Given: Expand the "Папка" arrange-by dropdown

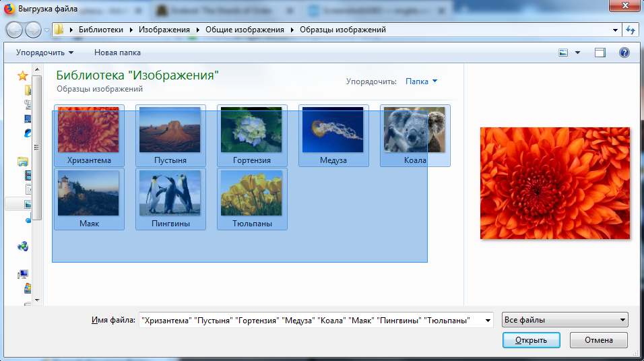Looking at the screenshot, I should pos(421,81).
